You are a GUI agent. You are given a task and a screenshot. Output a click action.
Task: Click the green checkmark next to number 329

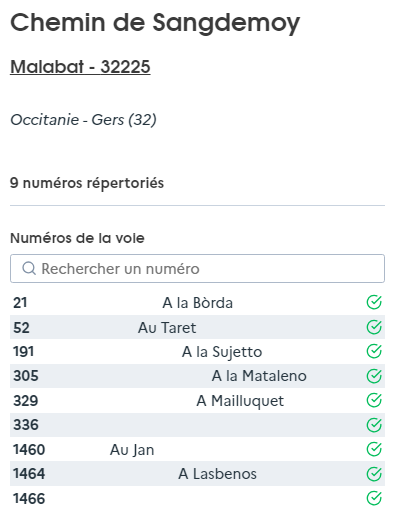pos(374,400)
